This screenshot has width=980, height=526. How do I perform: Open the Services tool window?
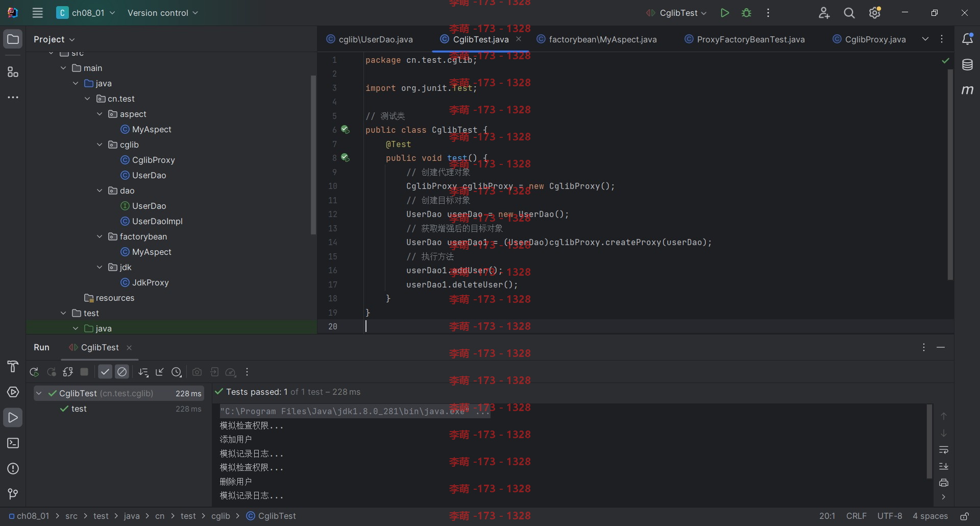coord(13,392)
